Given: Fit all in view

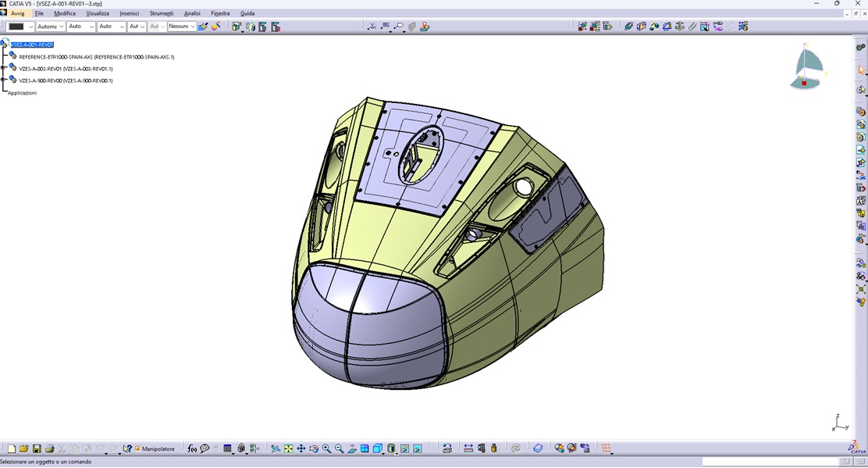Looking at the screenshot, I should (288, 448).
